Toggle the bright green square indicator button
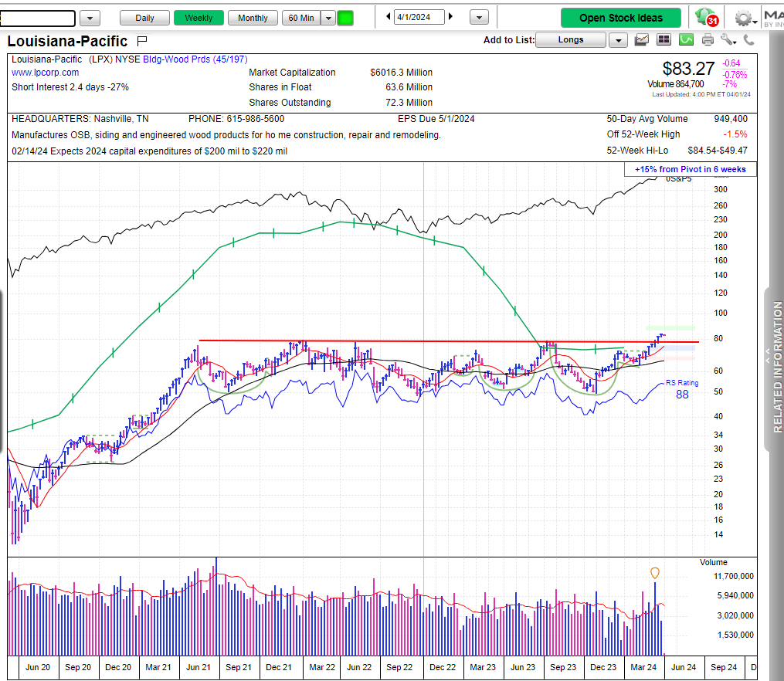The image size is (784, 681). (345, 18)
